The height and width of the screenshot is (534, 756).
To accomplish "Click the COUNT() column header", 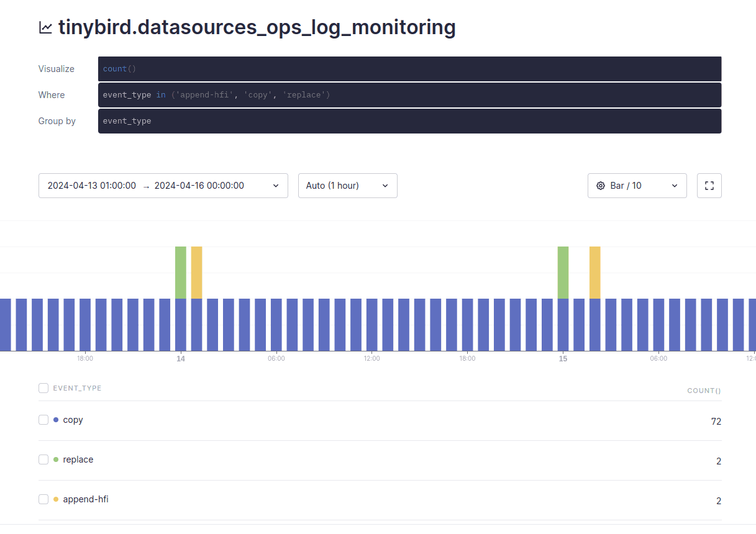I will 704,391.
